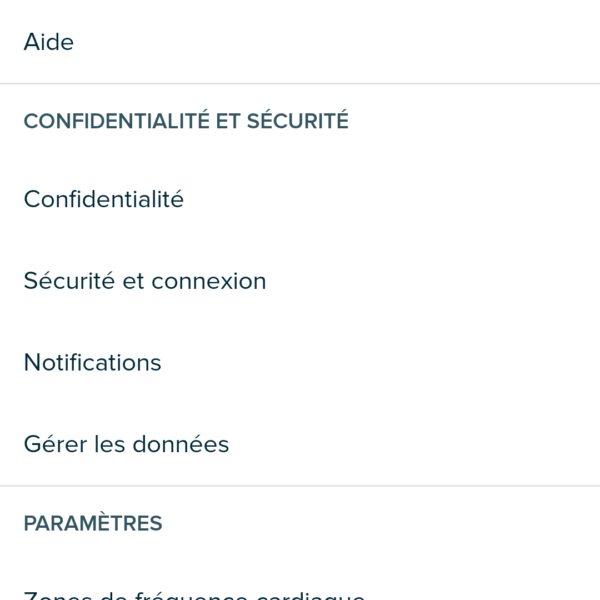Open Notifications settings

[92, 362]
